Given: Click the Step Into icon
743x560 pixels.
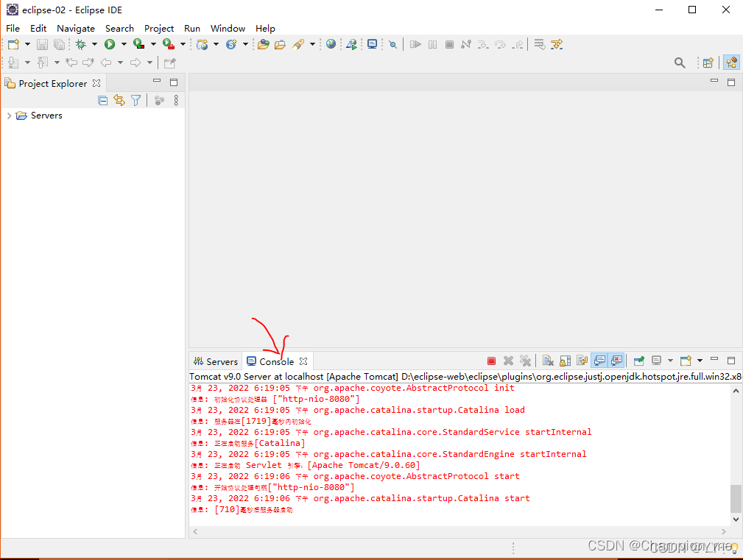Looking at the screenshot, I should tap(483, 44).
